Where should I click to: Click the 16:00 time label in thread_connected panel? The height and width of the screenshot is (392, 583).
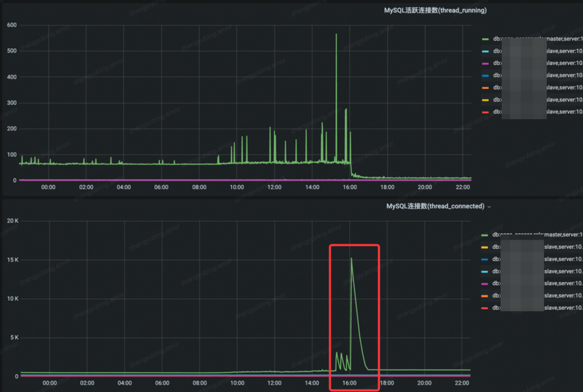point(349,383)
